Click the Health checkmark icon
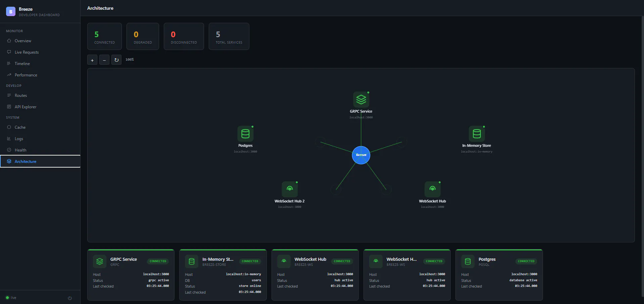This screenshot has width=644, height=304. [9, 150]
